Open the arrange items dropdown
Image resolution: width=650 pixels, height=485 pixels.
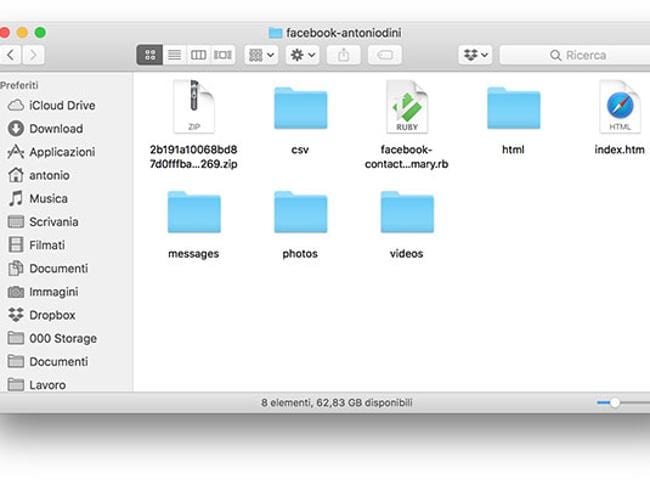point(260,55)
